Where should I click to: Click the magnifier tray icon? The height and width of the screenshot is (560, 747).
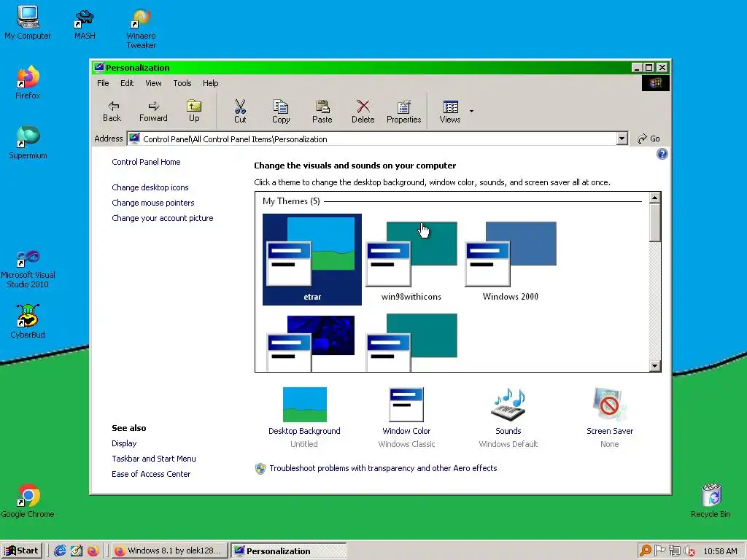[x=645, y=551]
